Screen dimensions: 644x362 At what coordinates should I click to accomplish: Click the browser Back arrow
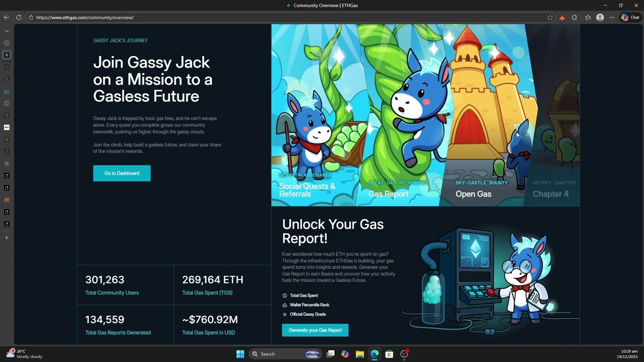(7, 17)
